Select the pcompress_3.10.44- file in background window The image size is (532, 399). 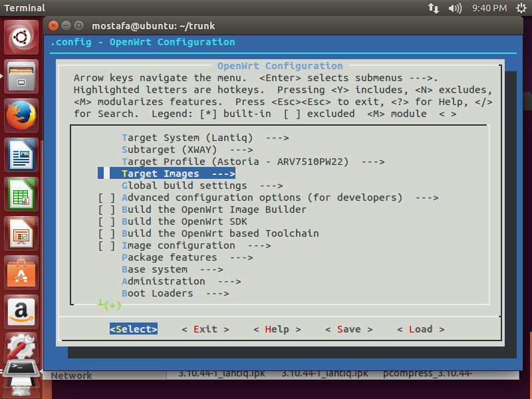coord(428,374)
